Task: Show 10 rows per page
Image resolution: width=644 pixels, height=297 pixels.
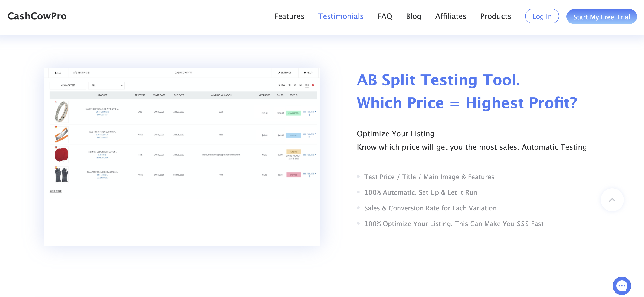Action: [289, 85]
